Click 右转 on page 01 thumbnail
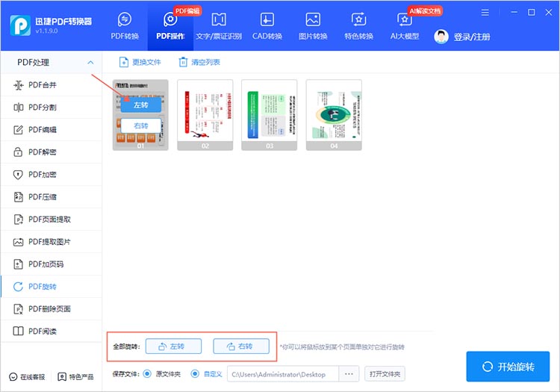This screenshot has height=392, width=560. [140, 125]
